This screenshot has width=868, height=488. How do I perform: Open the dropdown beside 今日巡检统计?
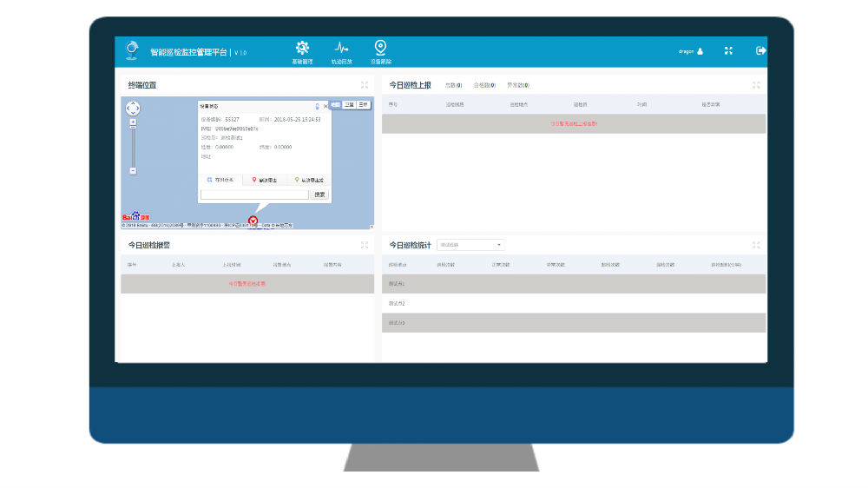point(470,246)
